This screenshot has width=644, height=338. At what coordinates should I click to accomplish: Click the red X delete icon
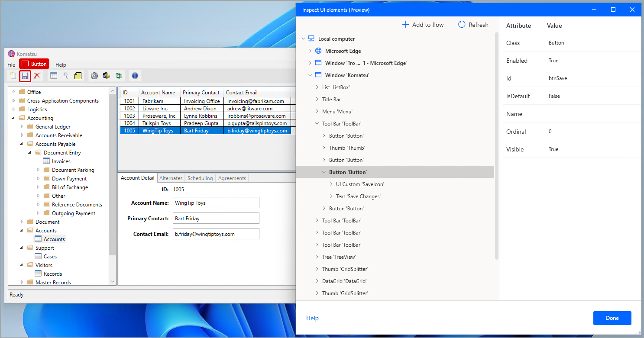[x=36, y=76]
